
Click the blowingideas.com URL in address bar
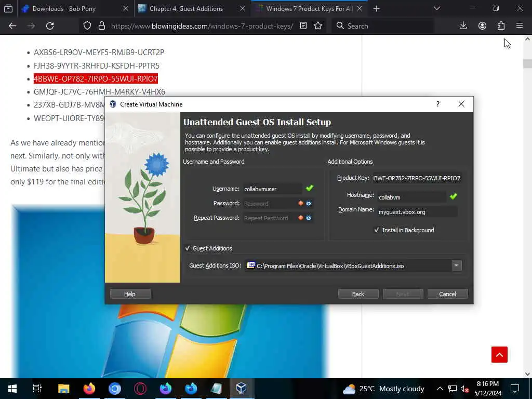pos(202,26)
